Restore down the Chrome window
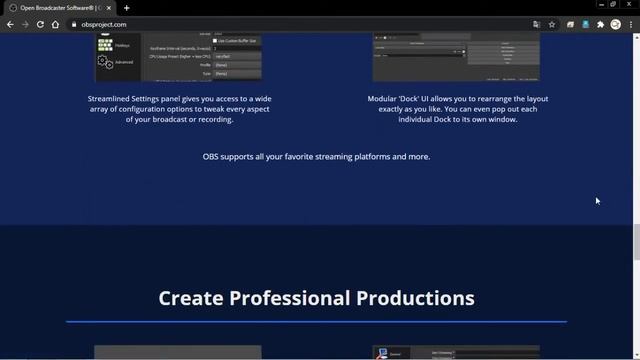The image size is (640, 360). click(613, 4)
